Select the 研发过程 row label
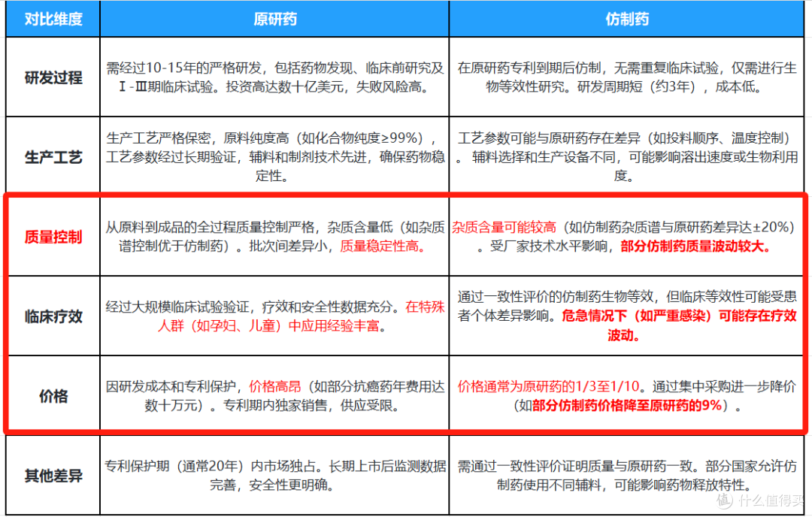The image size is (812, 517). tap(53, 77)
